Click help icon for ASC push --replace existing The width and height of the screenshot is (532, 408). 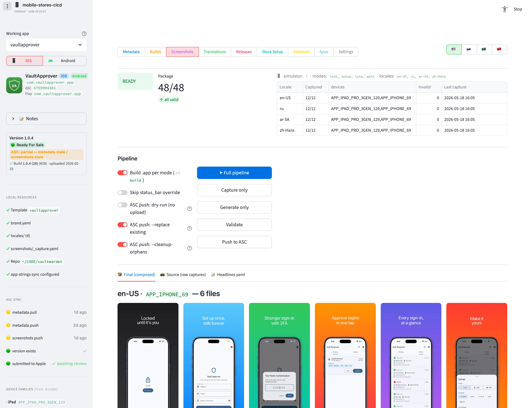coord(190,229)
